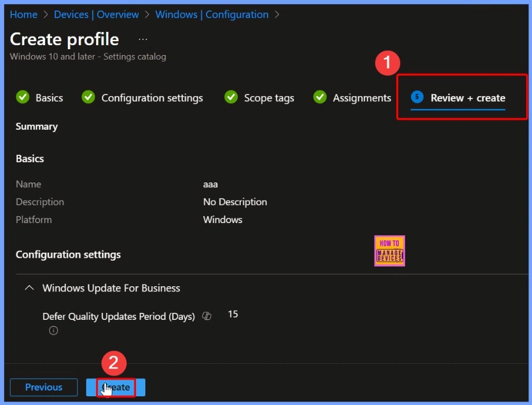Open the Windows | Configuration breadcrumb link

pyautogui.click(x=212, y=14)
